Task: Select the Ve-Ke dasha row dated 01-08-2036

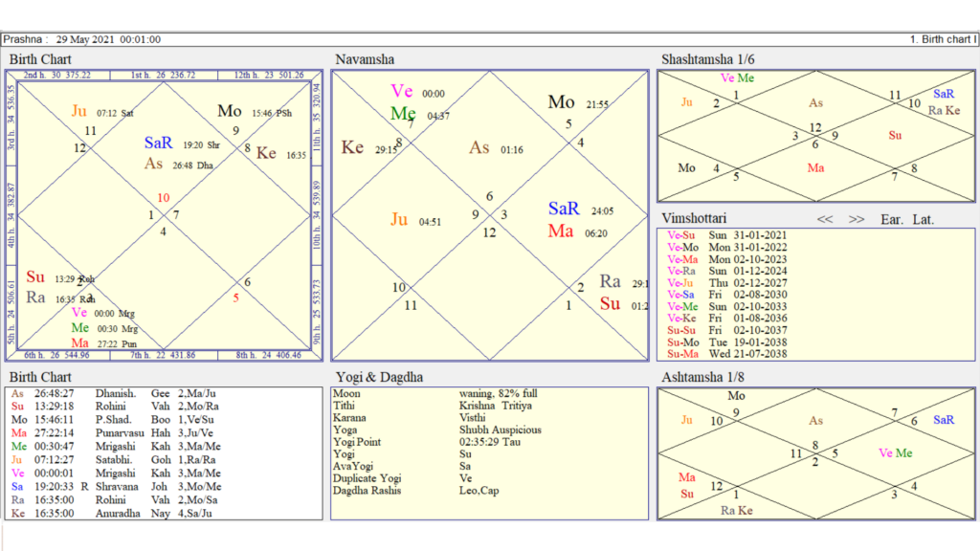Action: pyautogui.click(x=727, y=318)
